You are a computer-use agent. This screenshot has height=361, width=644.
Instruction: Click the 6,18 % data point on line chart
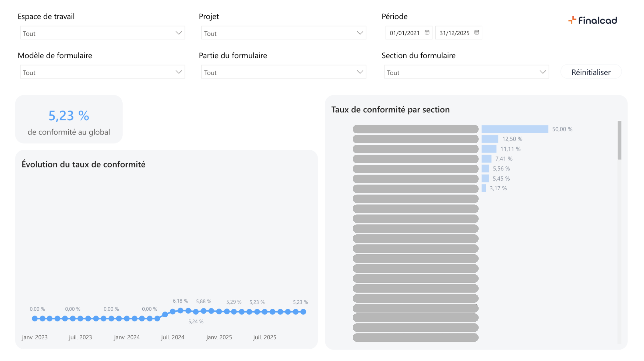coord(180,311)
